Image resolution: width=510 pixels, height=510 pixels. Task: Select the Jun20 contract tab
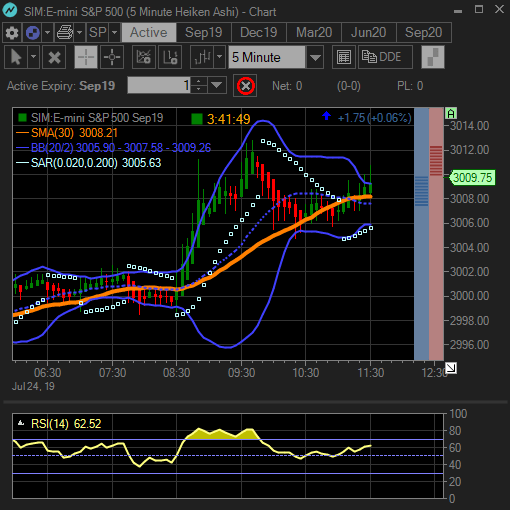click(x=369, y=33)
